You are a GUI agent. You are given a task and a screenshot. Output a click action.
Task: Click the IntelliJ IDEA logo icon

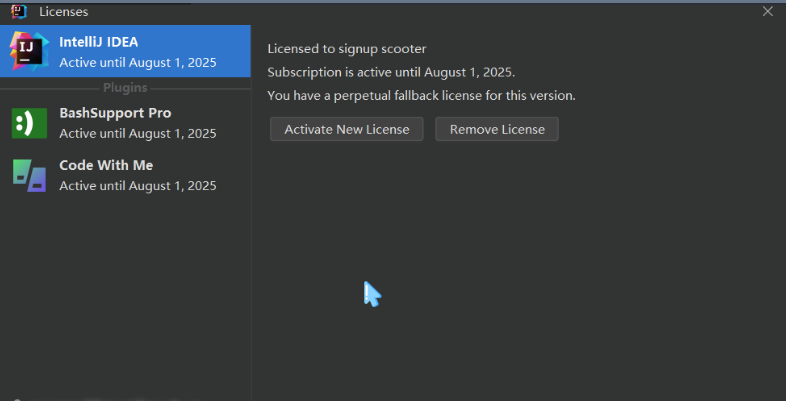click(x=29, y=51)
